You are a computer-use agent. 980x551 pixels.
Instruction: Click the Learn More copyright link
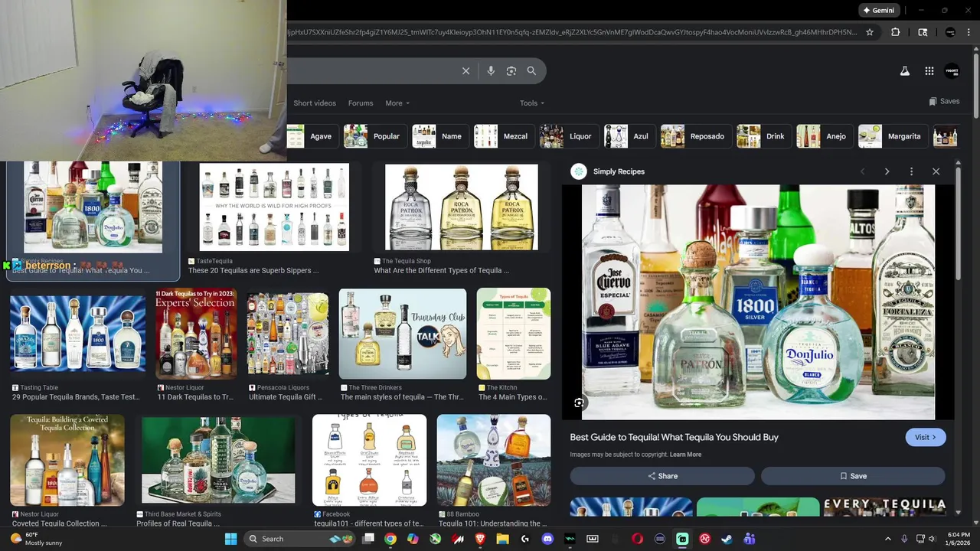point(685,455)
